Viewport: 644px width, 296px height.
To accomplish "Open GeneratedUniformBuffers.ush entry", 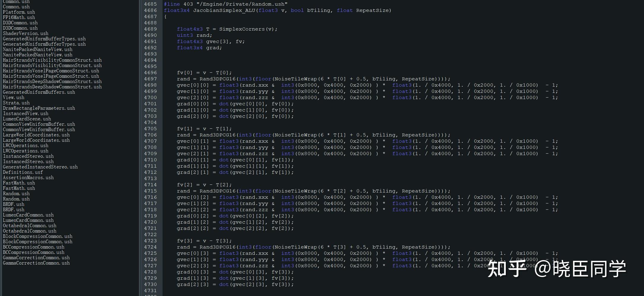I will tap(39, 92).
